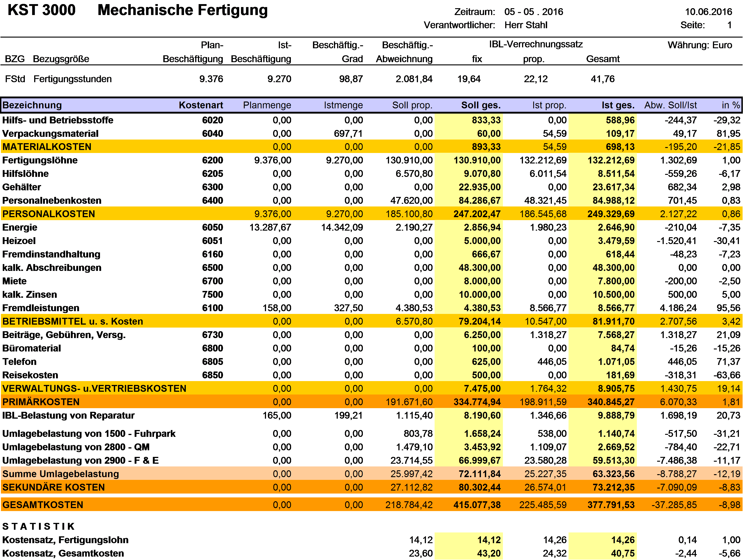This screenshot has width=743, height=560.
Task: Click the Beschäftigungsabweichung value '2.081,84'
Action: click(x=414, y=79)
